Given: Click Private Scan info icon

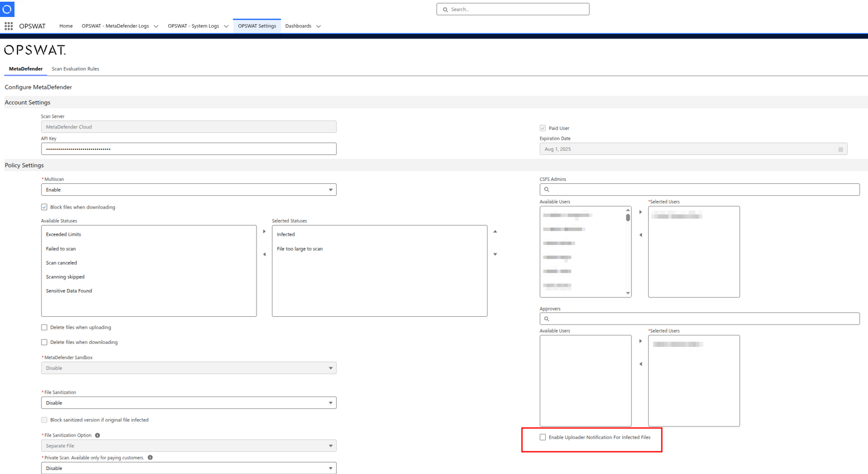Looking at the screenshot, I should pyautogui.click(x=150, y=458).
